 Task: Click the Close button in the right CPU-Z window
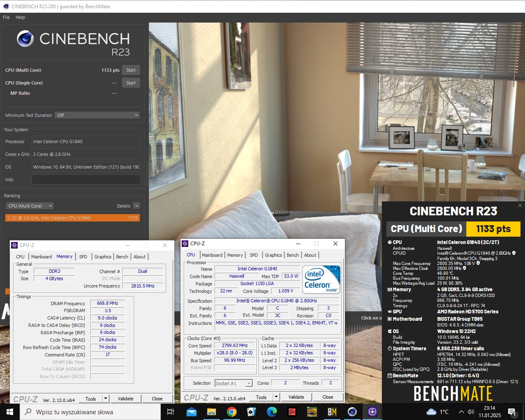click(x=328, y=397)
